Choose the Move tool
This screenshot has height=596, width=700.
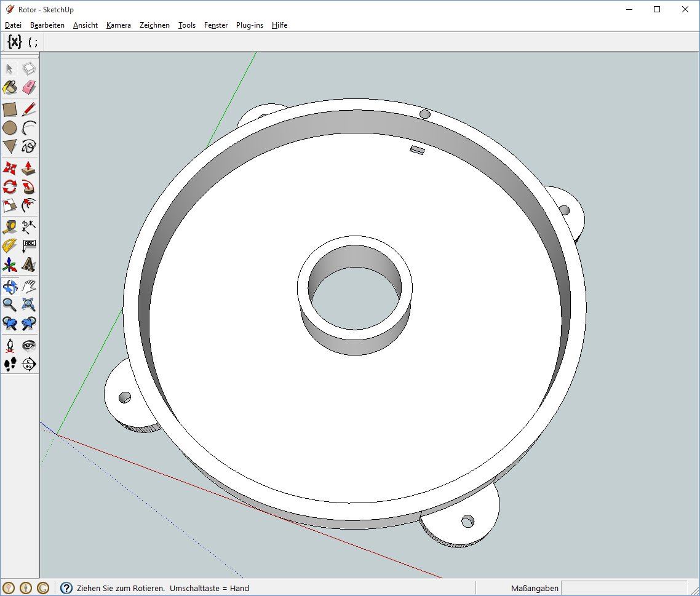(10, 168)
